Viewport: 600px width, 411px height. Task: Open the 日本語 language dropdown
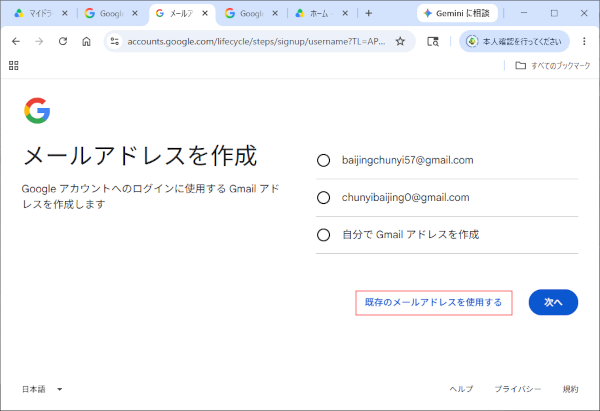tap(42, 389)
